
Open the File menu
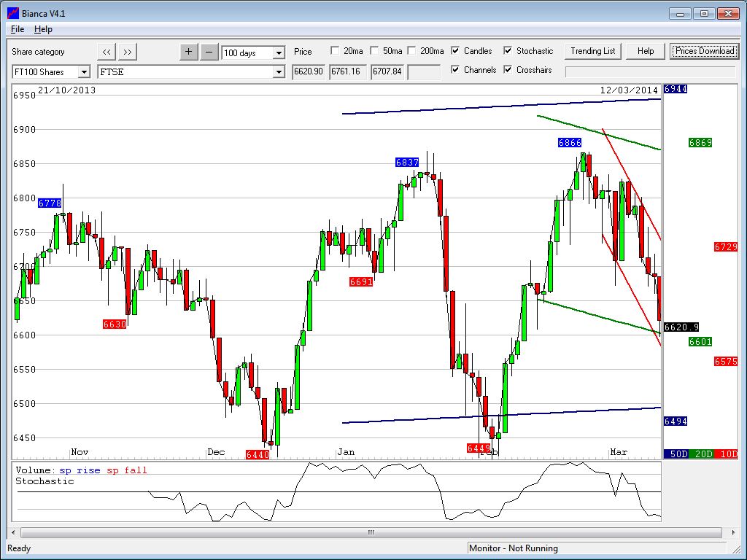tap(18, 29)
